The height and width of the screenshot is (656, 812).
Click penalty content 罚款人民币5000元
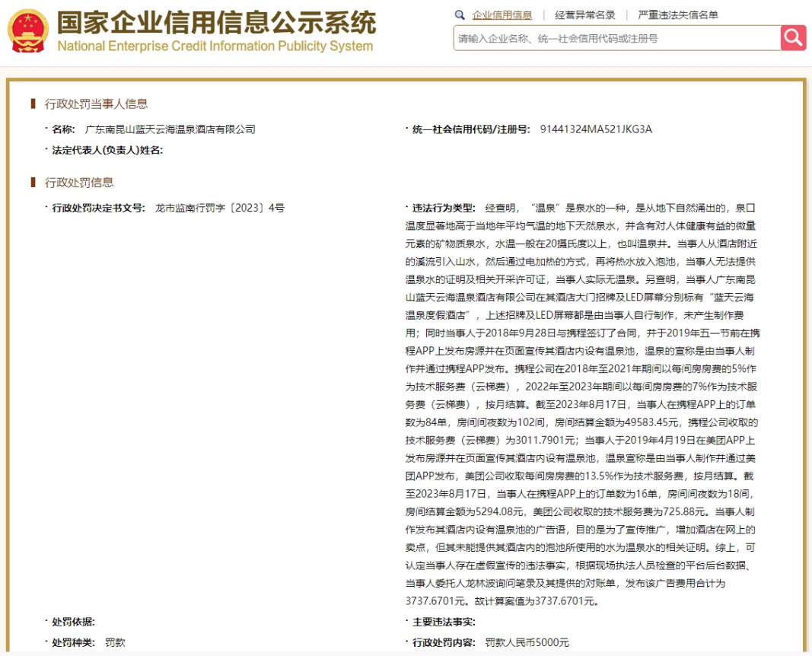point(527,642)
